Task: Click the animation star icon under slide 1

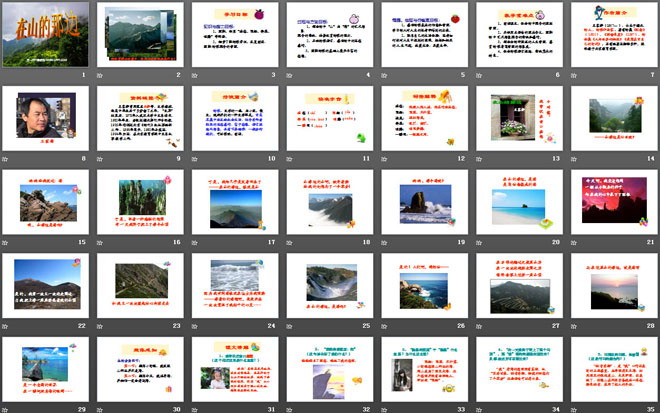Action: click(7, 76)
